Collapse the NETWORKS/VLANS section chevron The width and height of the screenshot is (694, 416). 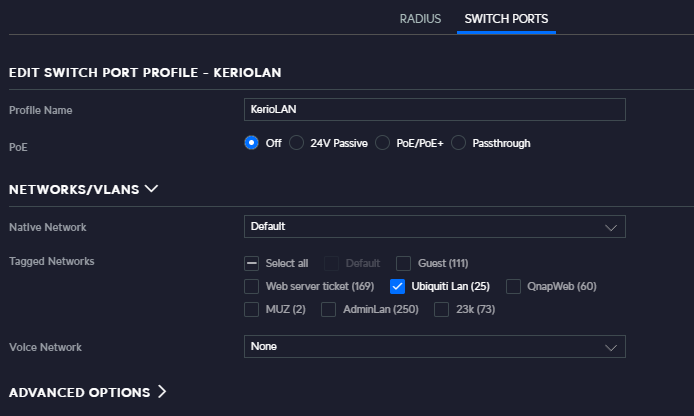tap(151, 189)
